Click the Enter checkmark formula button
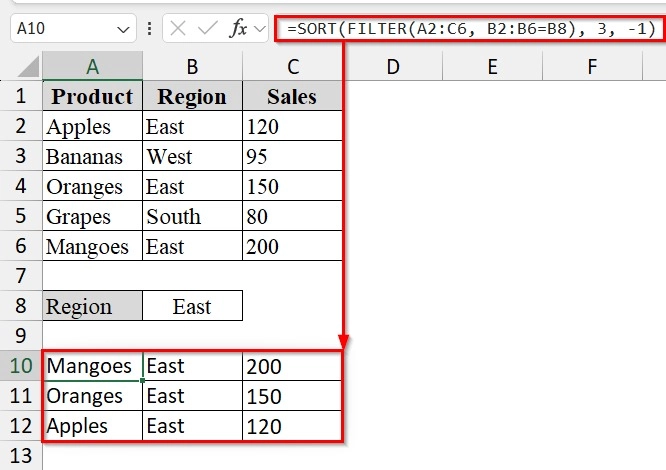The height and width of the screenshot is (470, 666). (x=211, y=28)
